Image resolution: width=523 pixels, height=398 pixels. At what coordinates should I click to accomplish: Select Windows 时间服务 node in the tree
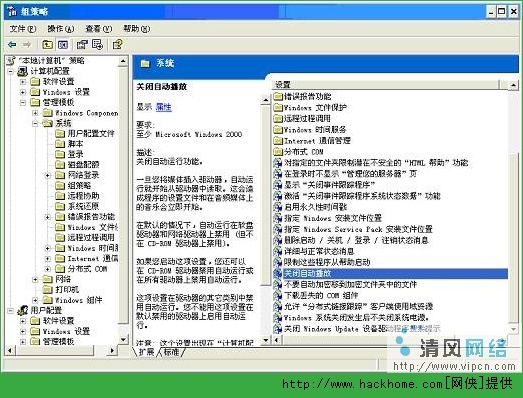[87, 248]
